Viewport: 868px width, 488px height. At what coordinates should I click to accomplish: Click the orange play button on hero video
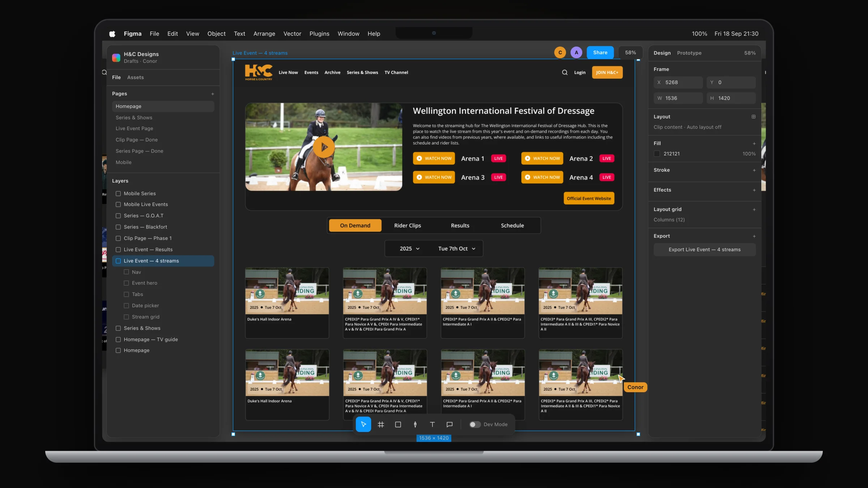coord(324,147)
